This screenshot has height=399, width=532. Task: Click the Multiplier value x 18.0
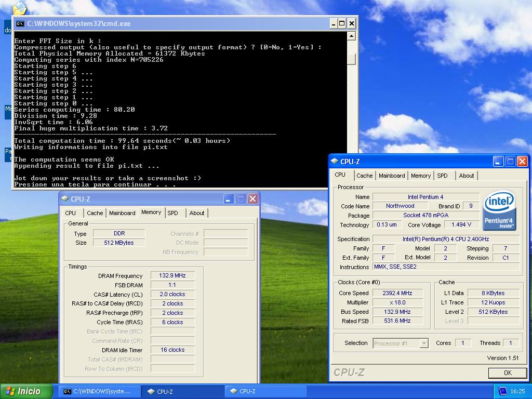pos(397,302)
